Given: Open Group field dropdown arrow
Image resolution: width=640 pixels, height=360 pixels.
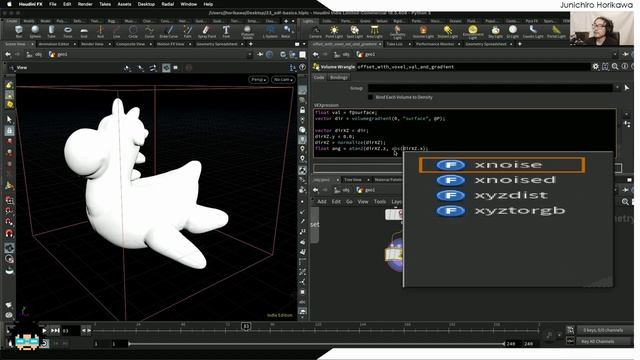Looking at the screenshot, I should pos(617,88).
